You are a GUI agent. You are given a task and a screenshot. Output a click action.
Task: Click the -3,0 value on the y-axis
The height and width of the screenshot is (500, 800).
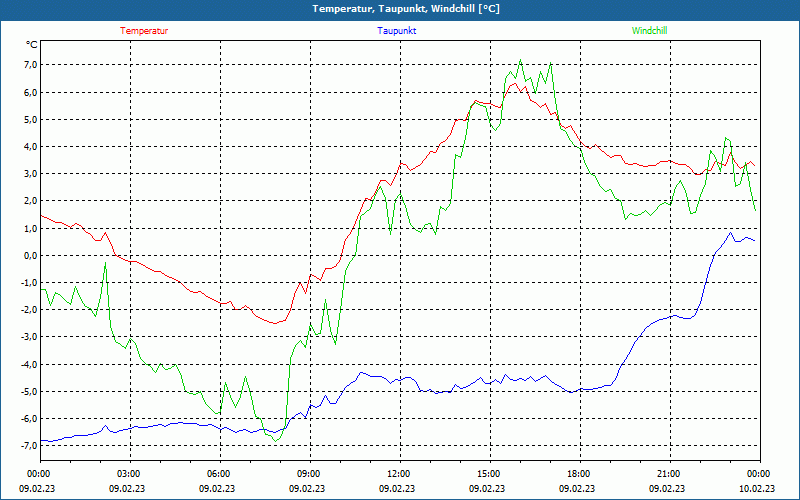[27, 337]
